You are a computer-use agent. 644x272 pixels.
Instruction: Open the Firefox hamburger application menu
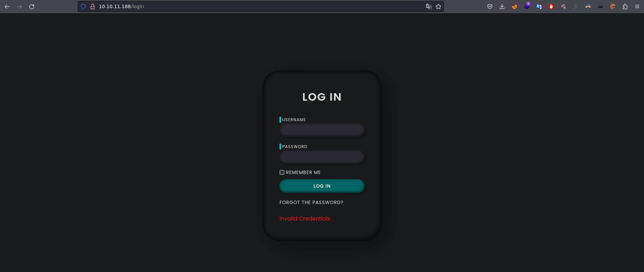tap(637, 6)
